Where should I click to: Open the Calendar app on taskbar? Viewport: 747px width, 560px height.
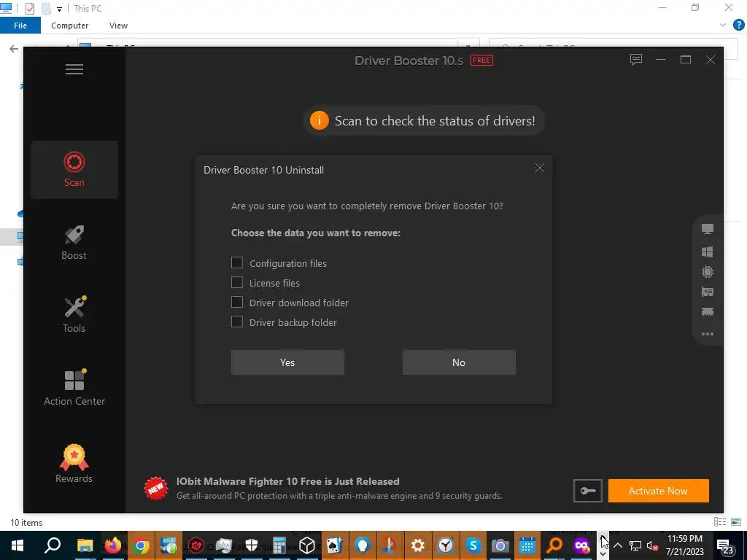click(x=527, y=545)
